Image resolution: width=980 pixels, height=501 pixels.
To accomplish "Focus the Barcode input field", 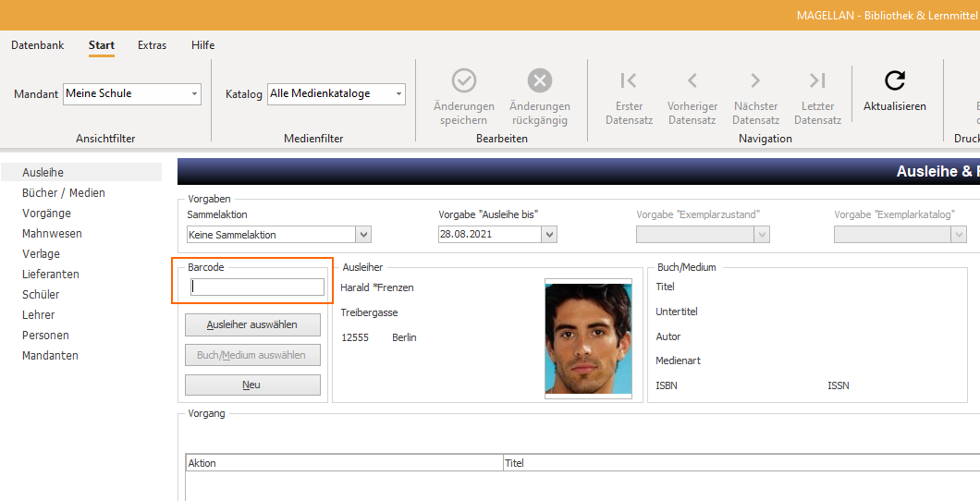I will 258,287.
